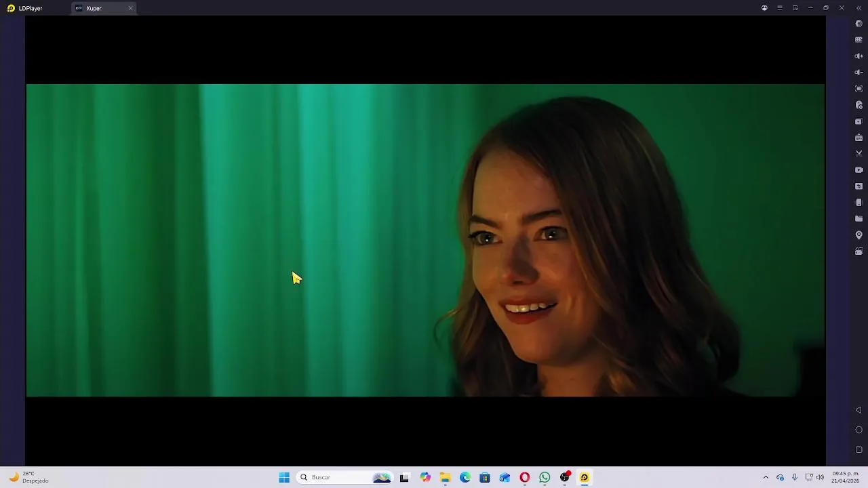Start video recorder from sidebar
The image size is (868, 488).
(x=859, y=170)
